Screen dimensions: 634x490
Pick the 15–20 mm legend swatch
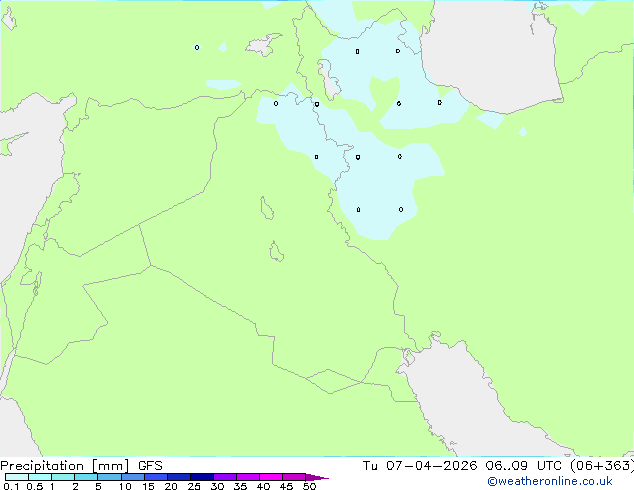click(x=155, y=477)
